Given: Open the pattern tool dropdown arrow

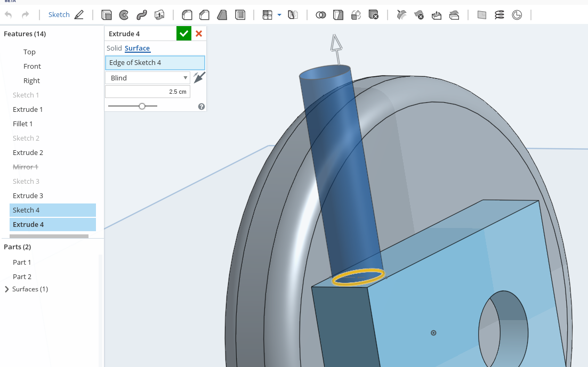Looking at the screenshot, I should click(x=279, y=15).
